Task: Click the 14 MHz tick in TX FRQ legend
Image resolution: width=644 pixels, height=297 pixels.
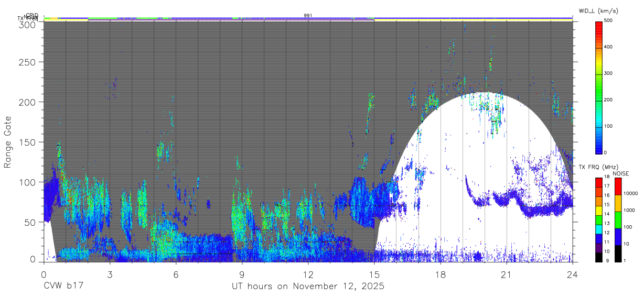Action: (607, 214)
